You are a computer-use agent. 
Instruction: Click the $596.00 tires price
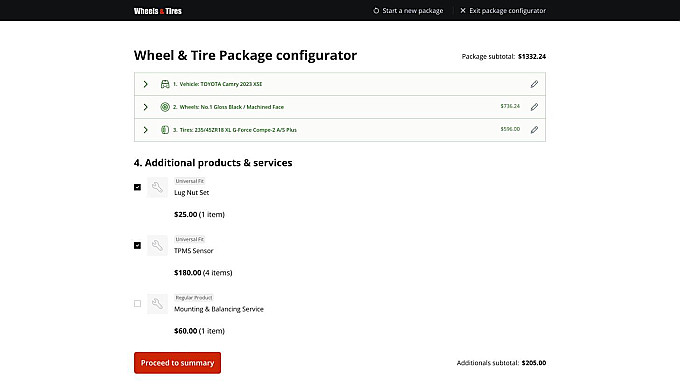tap(510, 129)
